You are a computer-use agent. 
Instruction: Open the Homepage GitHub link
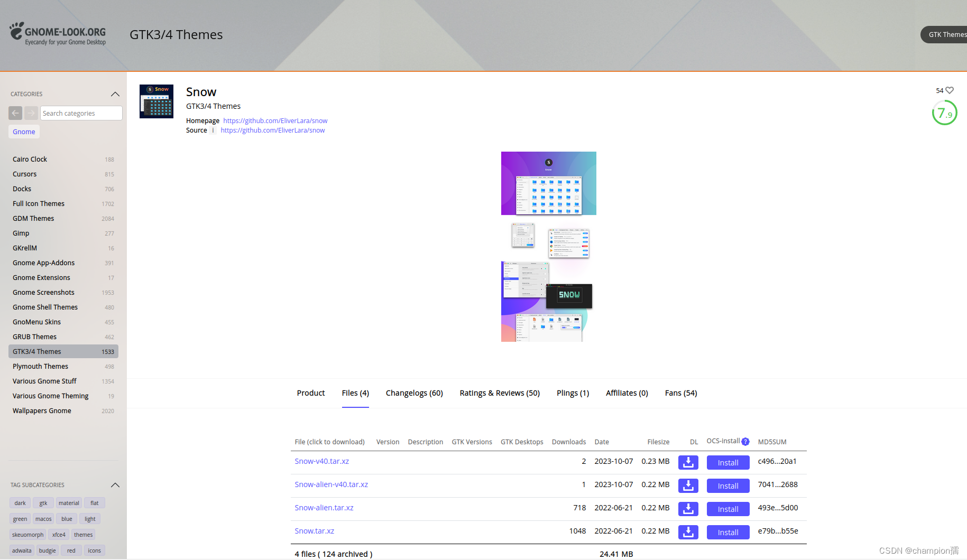pos(275,120)
